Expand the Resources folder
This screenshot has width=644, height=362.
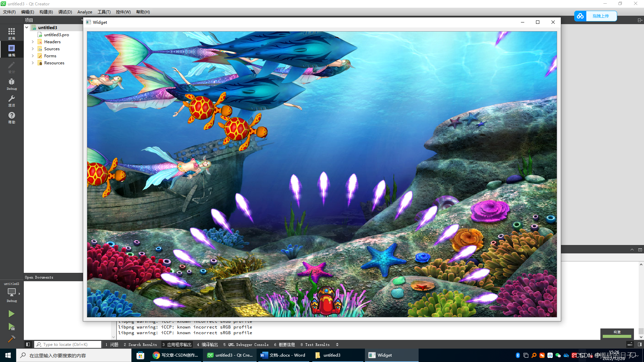point(33,63)
